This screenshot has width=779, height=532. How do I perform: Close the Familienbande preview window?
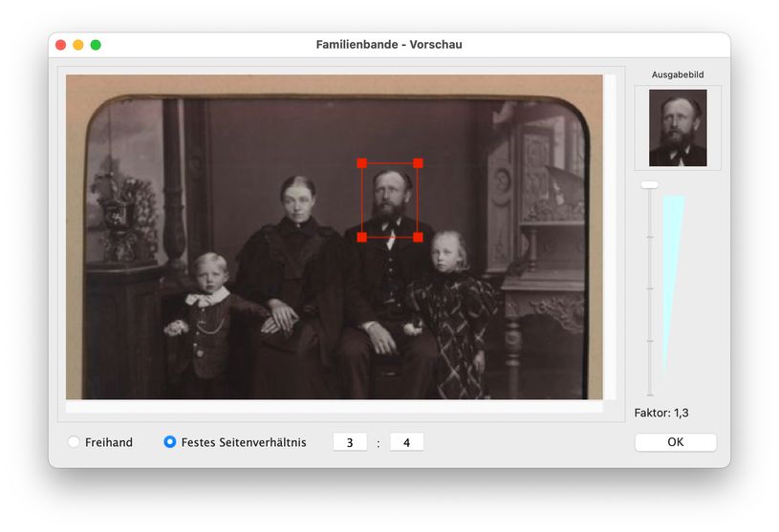coord(61,45)
